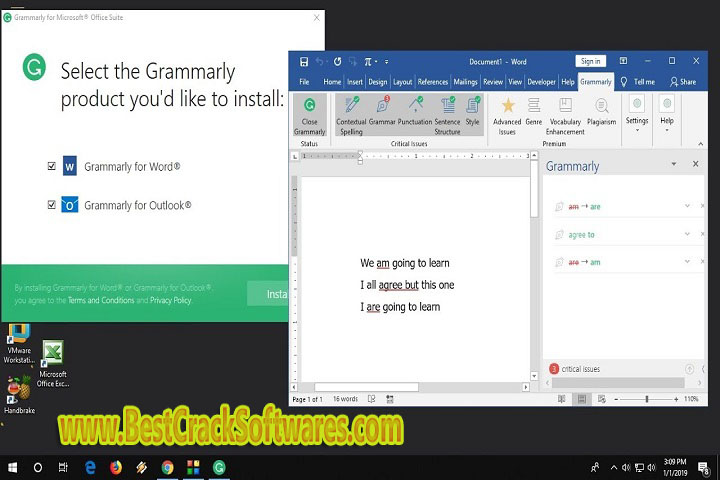Click the Vocabulary Enhancement icon

565,106
